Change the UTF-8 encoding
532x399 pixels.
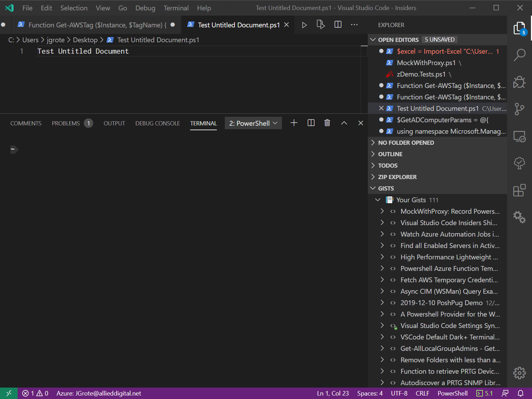coord(399,393)
